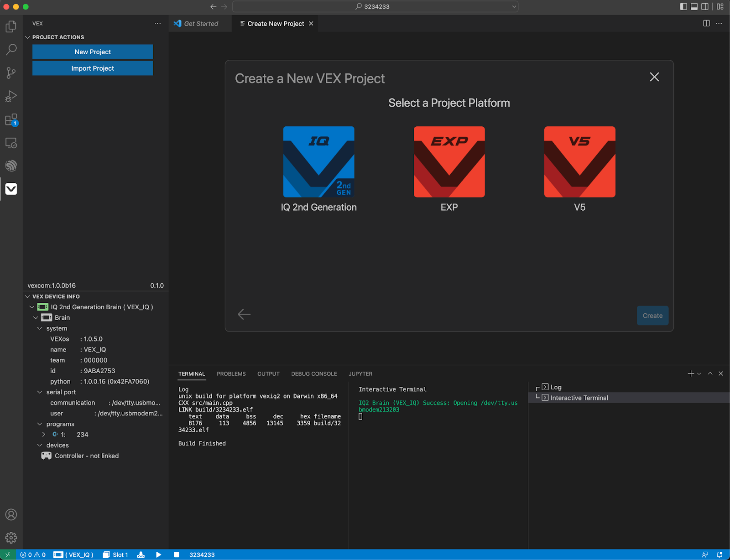Click the download program icon in status bar

click(x=141, y=555)
